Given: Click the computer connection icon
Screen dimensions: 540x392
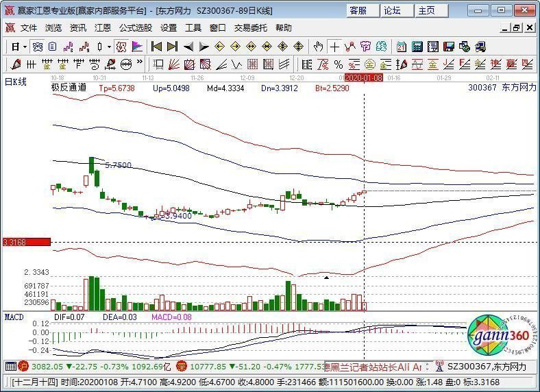Looking at the screenshot, I should 480,47.
